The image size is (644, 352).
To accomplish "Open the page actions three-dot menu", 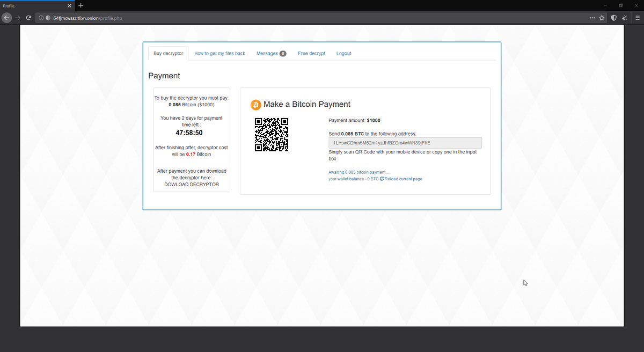I will pos(592,18).
